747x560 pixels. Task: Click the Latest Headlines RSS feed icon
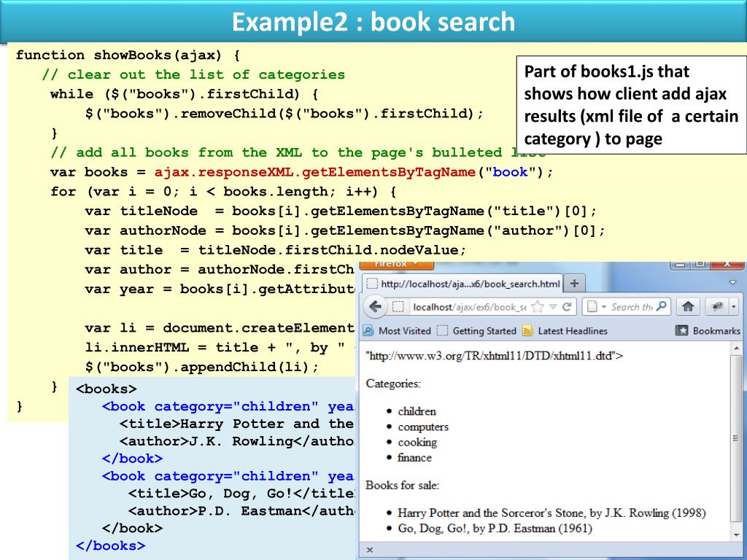pyautogui.click(x=527, y=330)
